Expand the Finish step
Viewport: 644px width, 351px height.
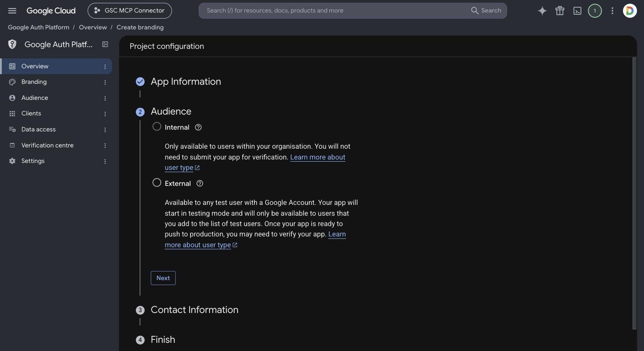163,339
